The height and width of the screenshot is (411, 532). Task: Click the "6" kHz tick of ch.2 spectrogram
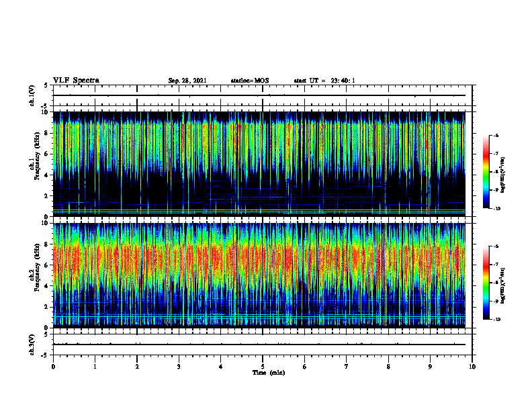pos(46,265)
